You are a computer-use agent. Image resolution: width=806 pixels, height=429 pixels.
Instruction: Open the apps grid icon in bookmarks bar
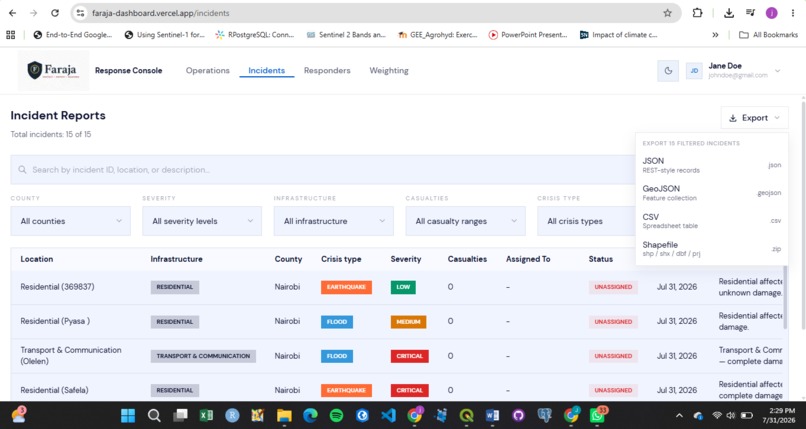point(10,35)
